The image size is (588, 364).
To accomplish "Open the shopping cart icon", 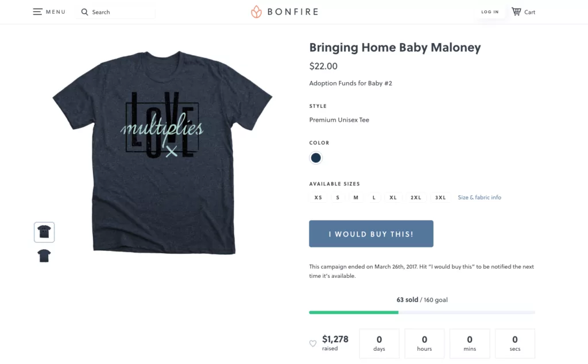I will [516, 11].
